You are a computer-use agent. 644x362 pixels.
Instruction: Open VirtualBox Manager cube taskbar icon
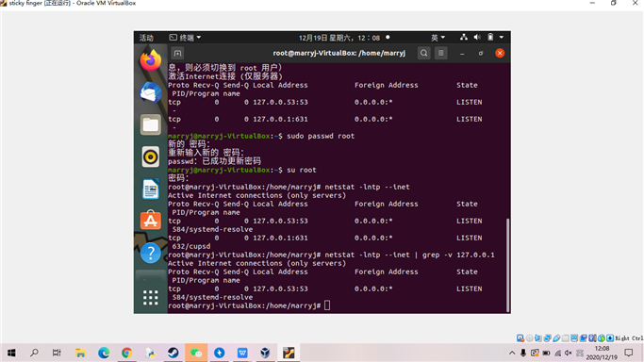click(265, 353)
